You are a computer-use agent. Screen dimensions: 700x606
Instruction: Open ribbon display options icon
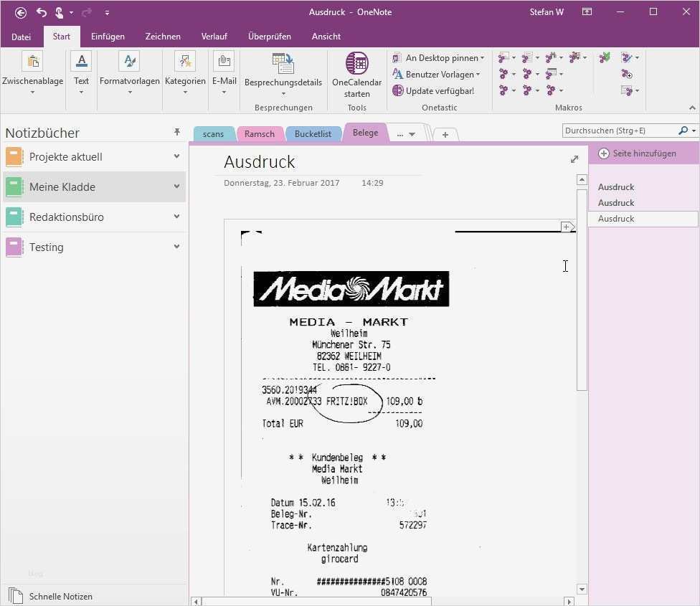point(587,12)
